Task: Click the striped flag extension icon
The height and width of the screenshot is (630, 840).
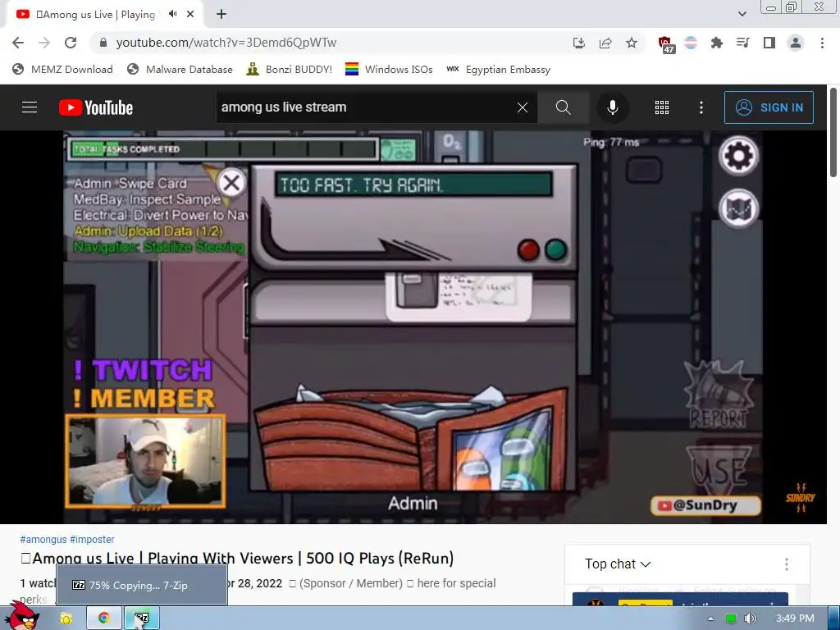Action: 691,43
